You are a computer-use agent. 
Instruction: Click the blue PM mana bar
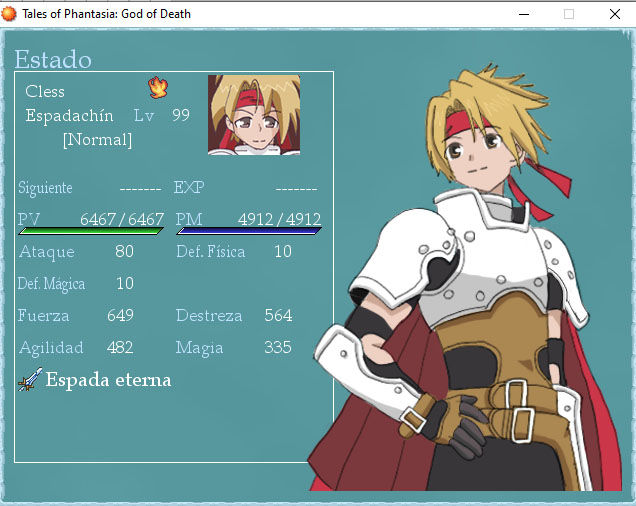(x=249, y=231)
